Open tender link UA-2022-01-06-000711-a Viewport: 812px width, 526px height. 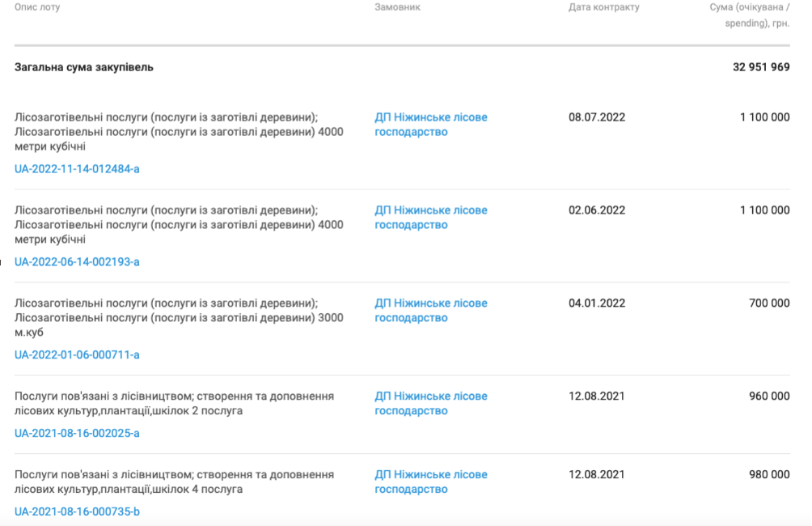[77, 355]
